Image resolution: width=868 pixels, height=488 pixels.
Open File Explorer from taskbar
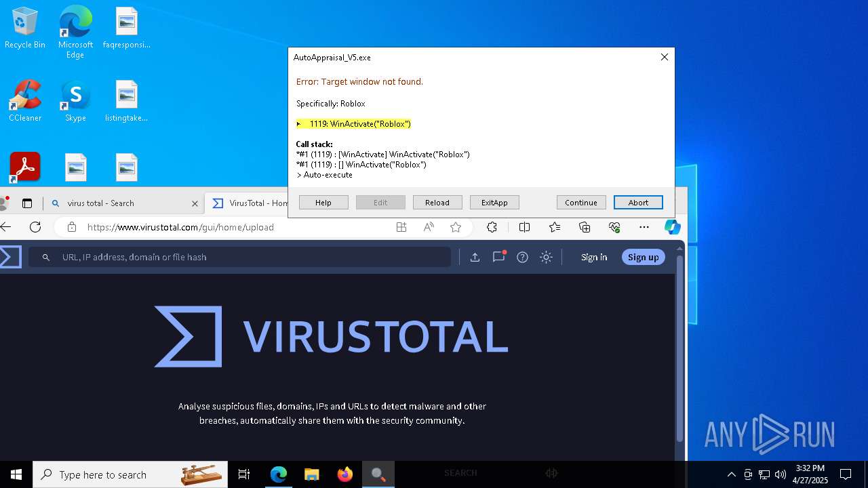[311, 474]
